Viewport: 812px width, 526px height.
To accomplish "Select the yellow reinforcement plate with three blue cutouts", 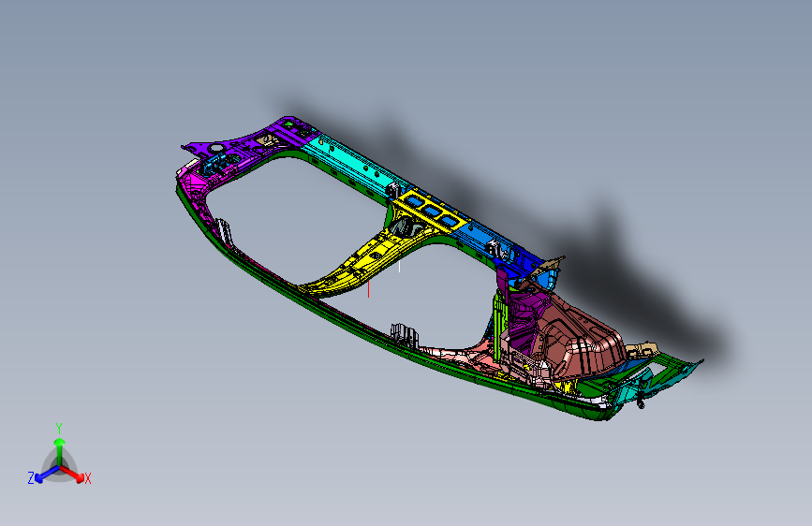I will [x=432, y=211].
